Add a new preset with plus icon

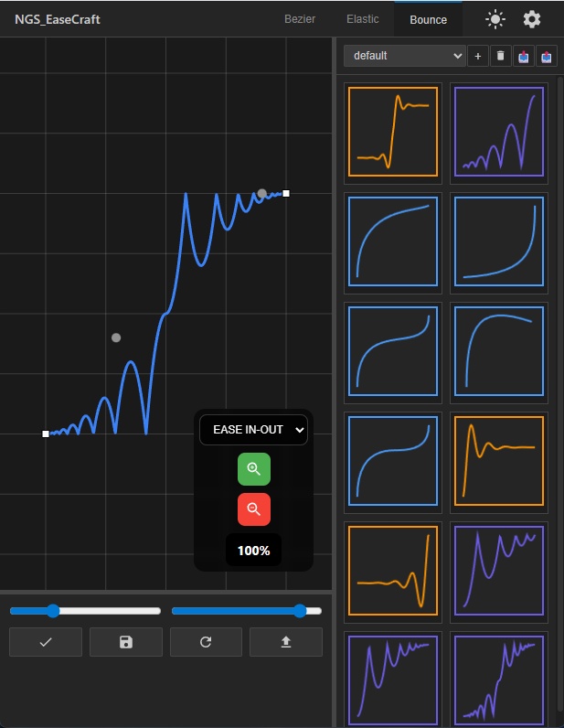pos(478,56)
